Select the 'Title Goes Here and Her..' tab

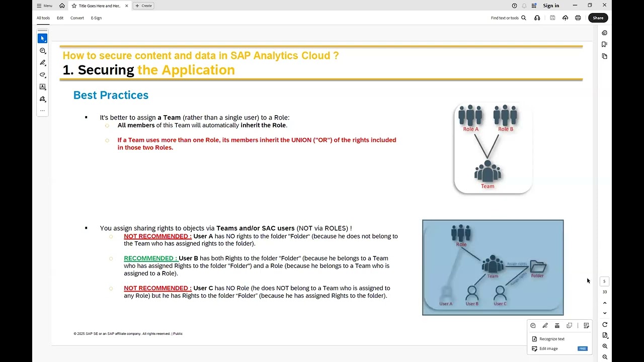coord(100,6)
